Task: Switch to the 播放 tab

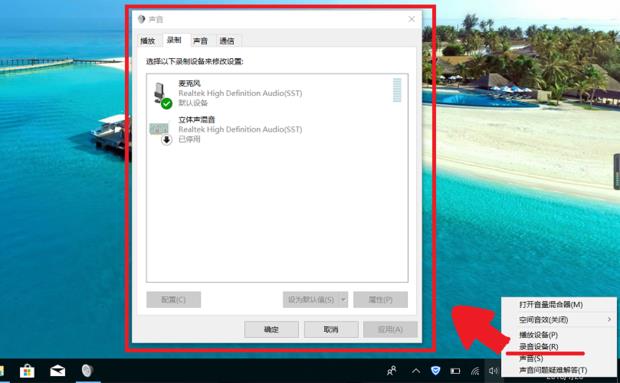Action: [148, 41]
